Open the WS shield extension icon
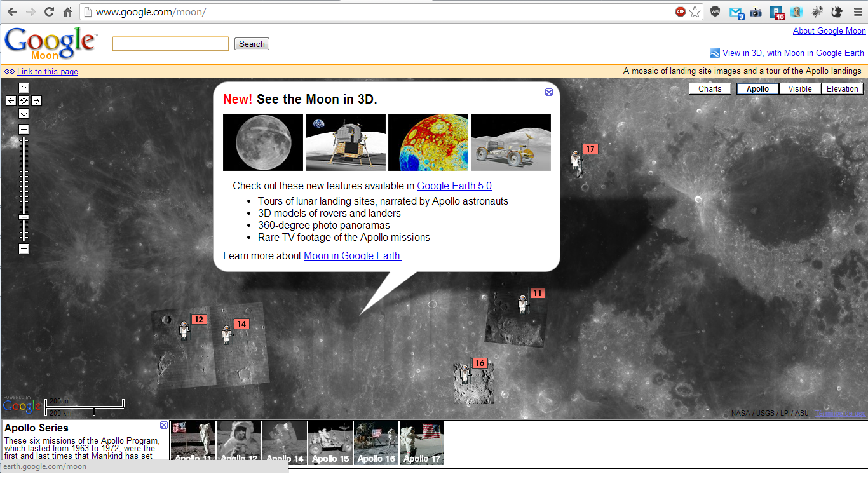 click(x=715, y=11)
